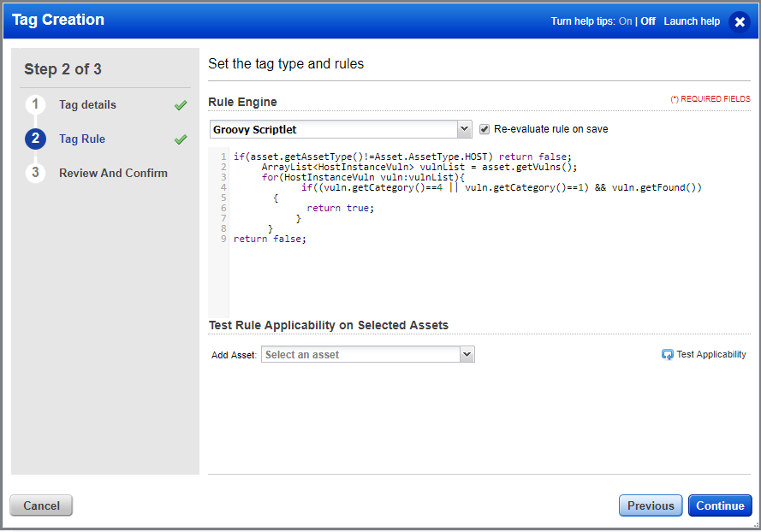The height and width of the screenshot is (532, 761).
Task: Click the asset dropdown arrow
Action: coord(467,353)
